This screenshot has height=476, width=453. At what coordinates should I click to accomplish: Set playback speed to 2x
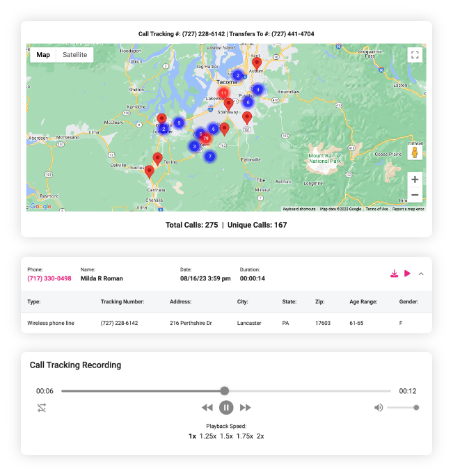(260, 436)
